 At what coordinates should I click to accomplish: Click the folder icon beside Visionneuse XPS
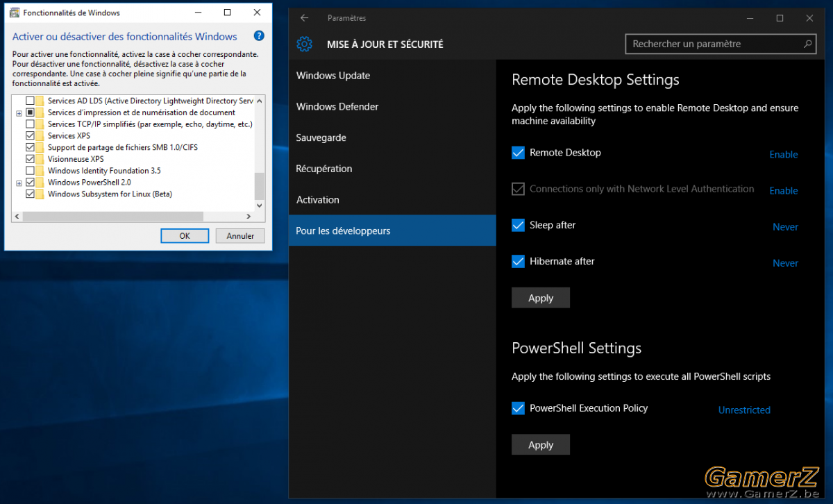(40, 159)
